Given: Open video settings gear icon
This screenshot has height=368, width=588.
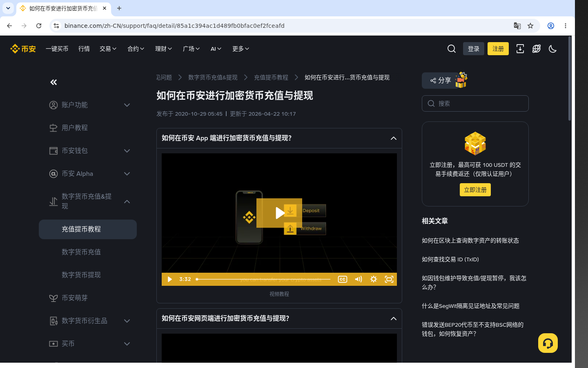Looking at the screenshot, I should click(x=374, y=279).
